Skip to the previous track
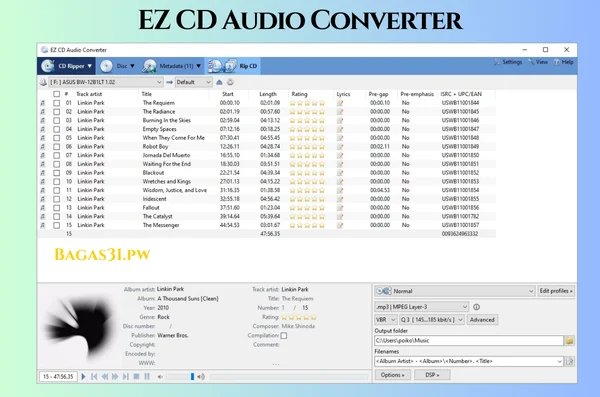The height and width of the screenshot is (397, 600). click(x=94, y=377)
